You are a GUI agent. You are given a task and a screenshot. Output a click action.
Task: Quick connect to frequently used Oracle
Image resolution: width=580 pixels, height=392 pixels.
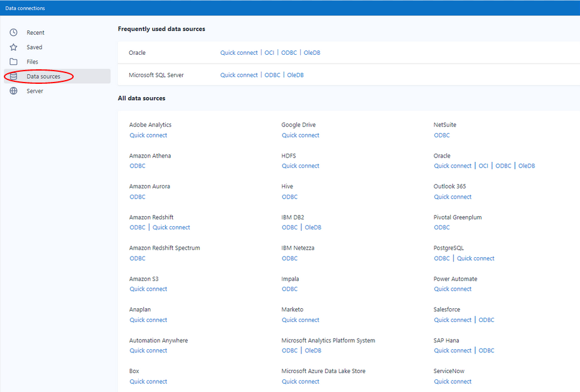coord(239,52)
